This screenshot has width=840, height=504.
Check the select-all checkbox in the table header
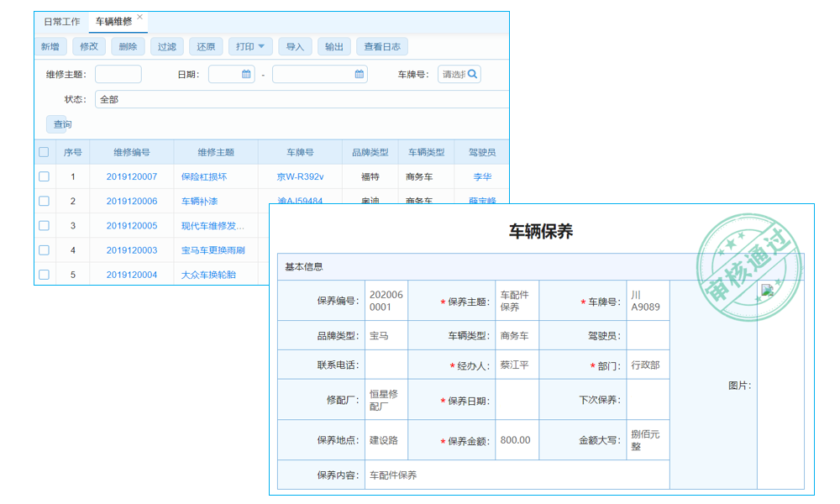[x=45, y=151]
